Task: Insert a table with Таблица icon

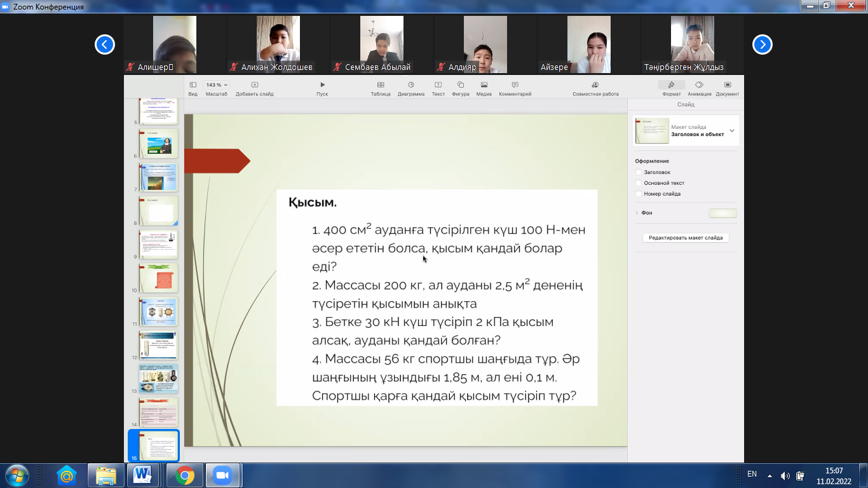Action: pos(380,85)
